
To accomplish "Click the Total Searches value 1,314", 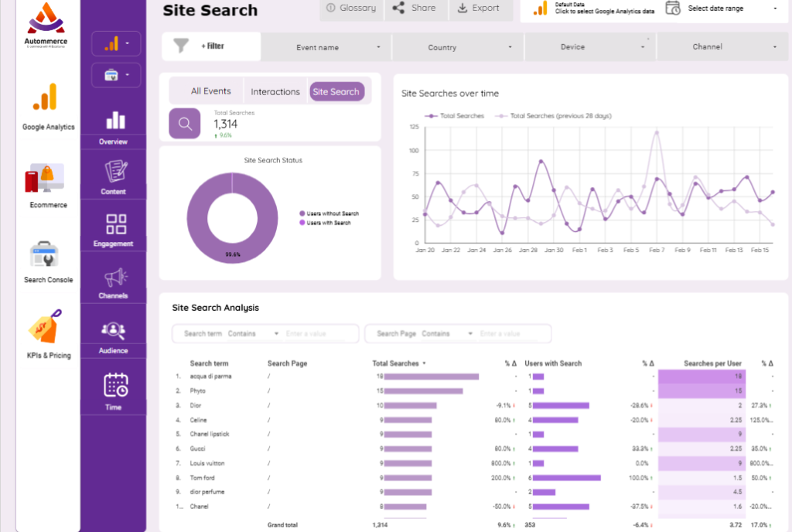I will tap(225, 124).
